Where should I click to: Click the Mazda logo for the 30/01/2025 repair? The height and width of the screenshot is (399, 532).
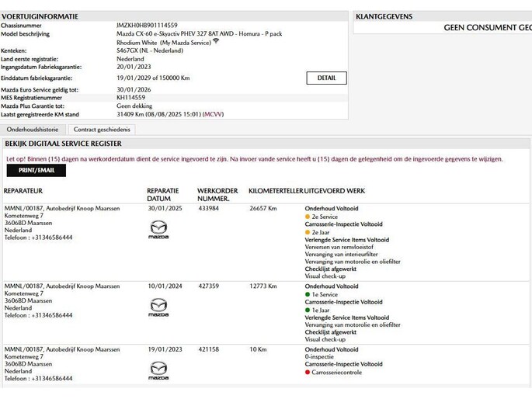pos(158,229)
